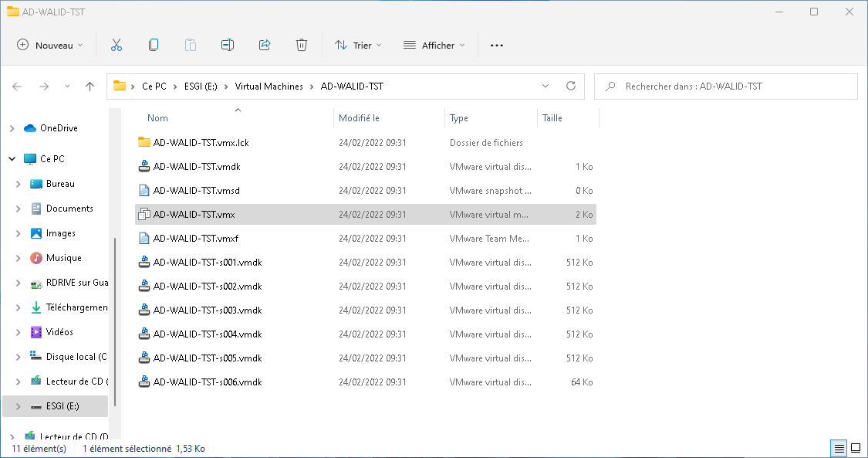868x458 pixels.
Task: Open recent locations chevron beside the forward arrow
Action: pyautogui.click(x=68, y=87)
